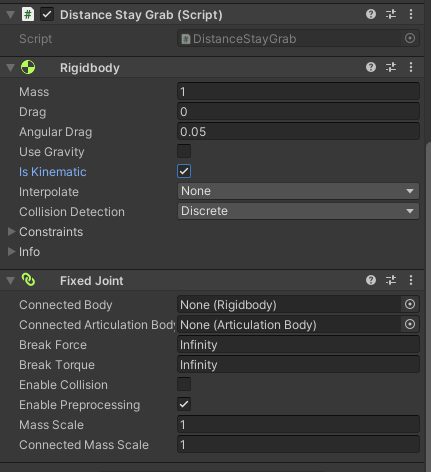
Task: Open Fixed Joint more options menu
Action: pyautogui.click(x=411, y=280)
